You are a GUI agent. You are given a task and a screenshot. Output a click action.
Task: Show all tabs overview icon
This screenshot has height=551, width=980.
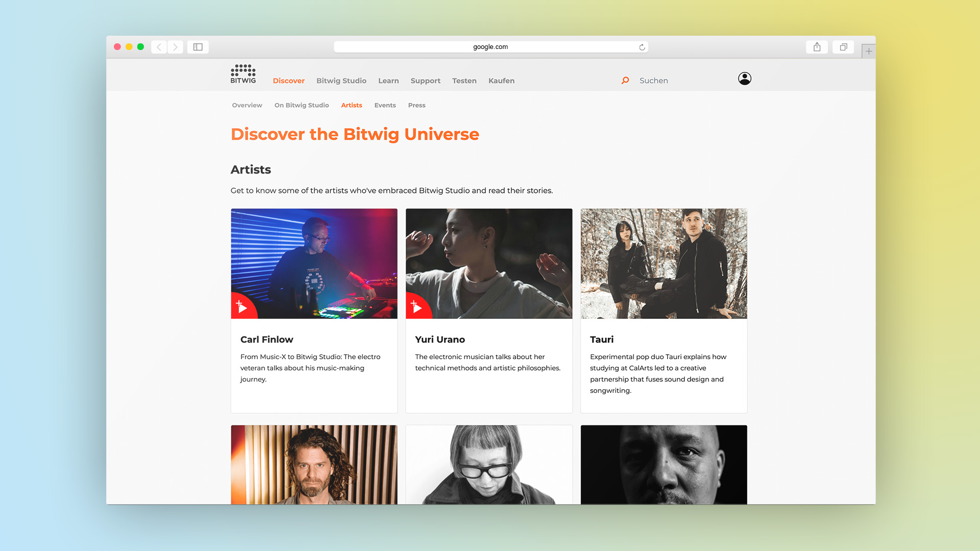(843, 47)
